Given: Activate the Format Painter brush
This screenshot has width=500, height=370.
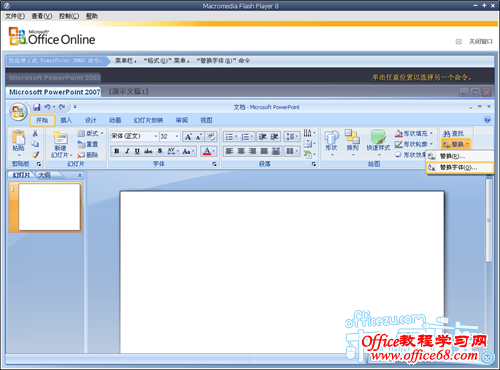Looking at the screenshot, I should [35, 154].
